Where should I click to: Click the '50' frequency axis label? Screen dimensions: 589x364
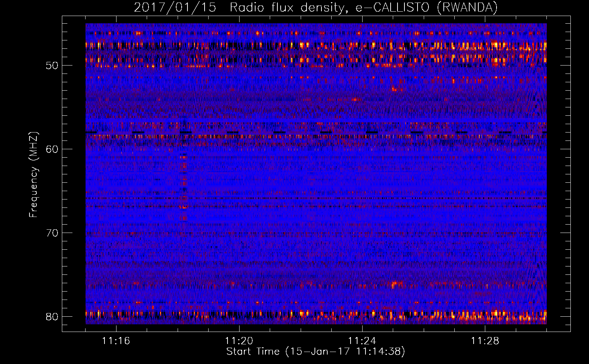pyautogui.click(x=52, y=66)
